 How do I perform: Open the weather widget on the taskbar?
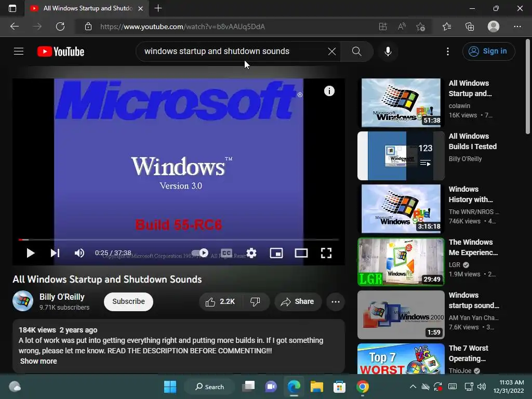click(15, 387)
